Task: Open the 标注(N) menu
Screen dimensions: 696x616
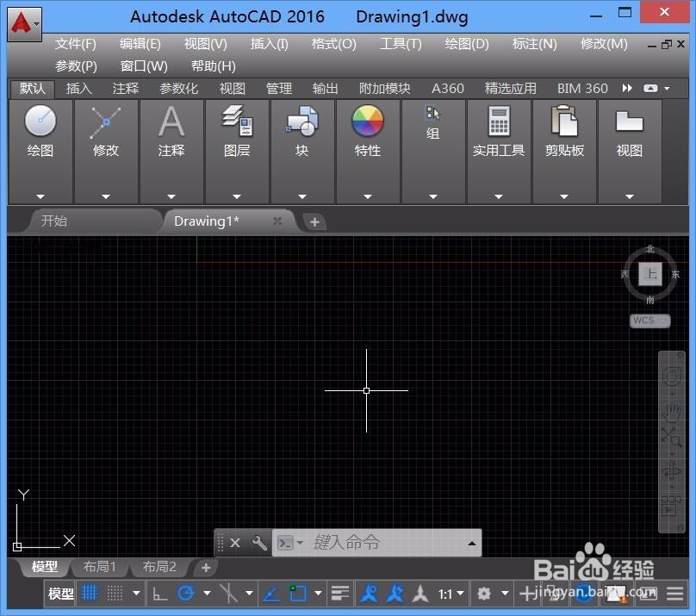Action: click(534, 44)
